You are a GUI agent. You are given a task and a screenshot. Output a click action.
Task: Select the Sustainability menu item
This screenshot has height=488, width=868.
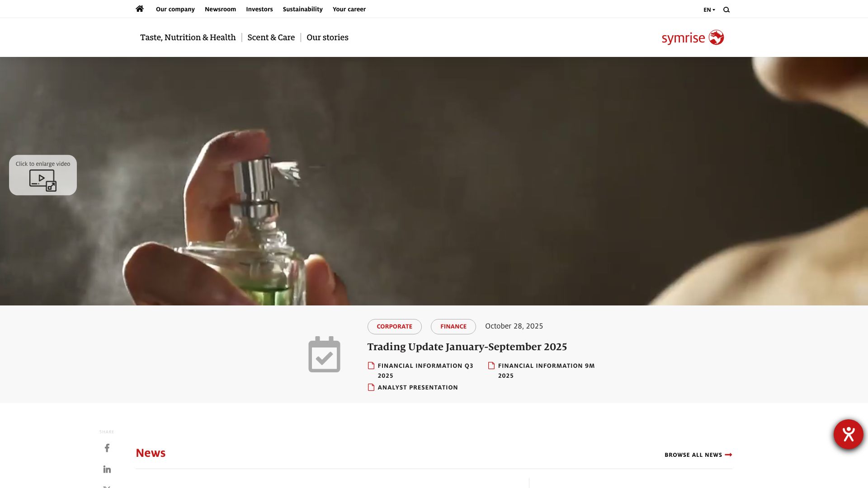pos(302,9)
